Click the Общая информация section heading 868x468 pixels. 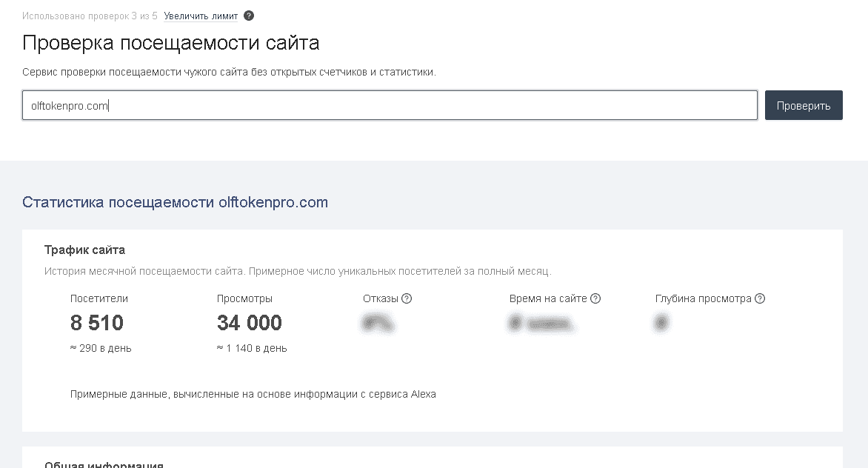coord(104,464)
